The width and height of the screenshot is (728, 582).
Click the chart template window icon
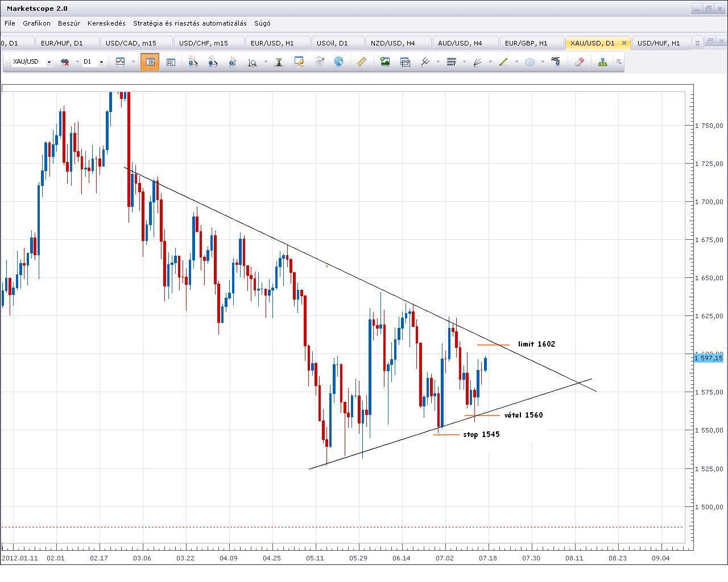pyautogui.click(x=406, y=61)
